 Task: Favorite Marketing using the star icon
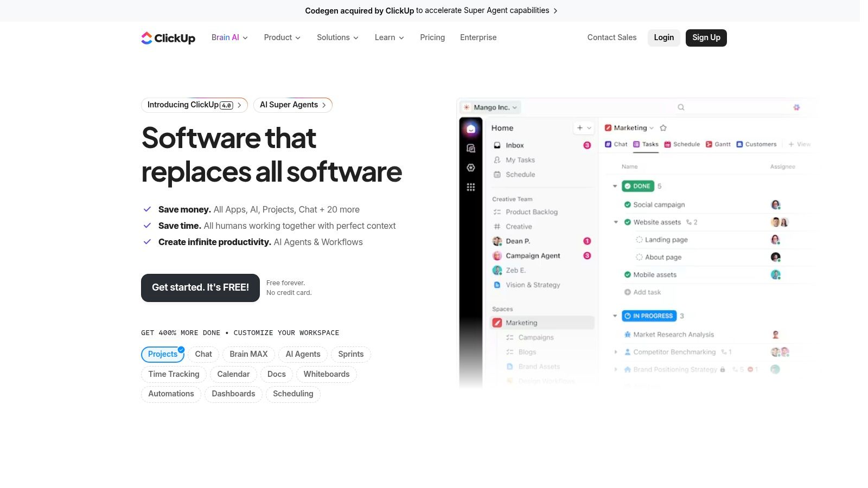pos(663,127)
